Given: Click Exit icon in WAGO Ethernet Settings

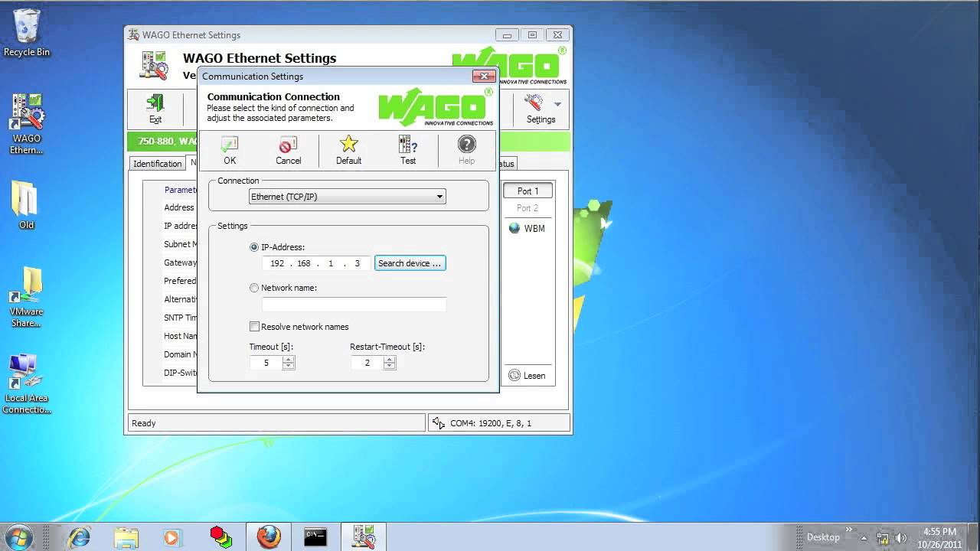Looking at the screenshot, I should click(x=155, y=103).
